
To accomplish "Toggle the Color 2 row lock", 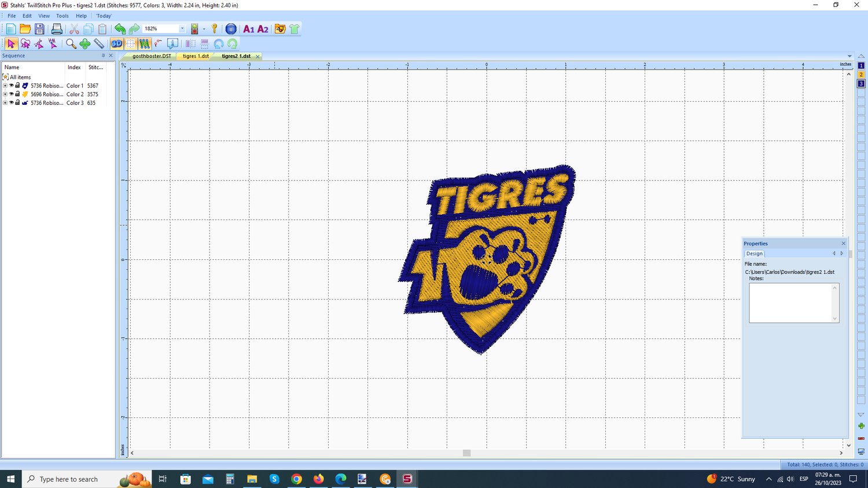I will [17, 94].
